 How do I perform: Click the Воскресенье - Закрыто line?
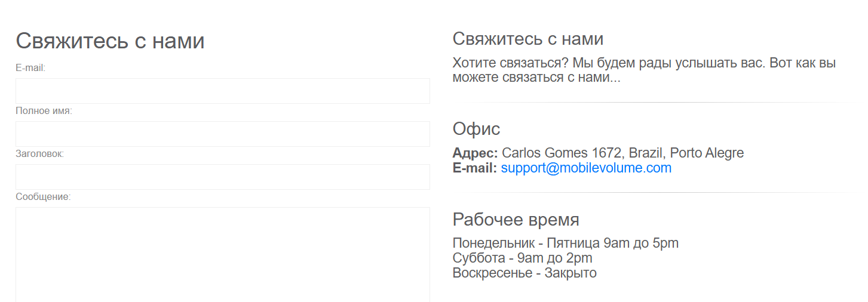(x=524, y=273)
